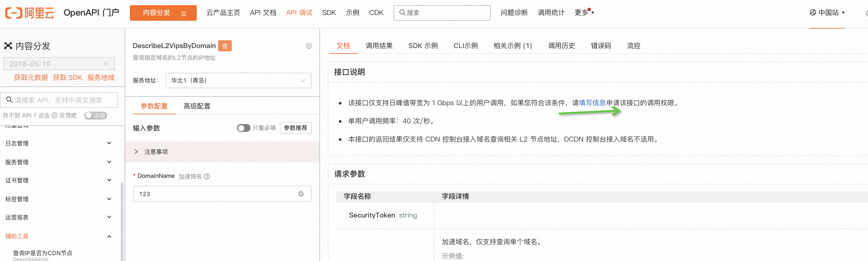868x261 pixels.
Task: Switch to 调用历史 tab
Action: 561,46
